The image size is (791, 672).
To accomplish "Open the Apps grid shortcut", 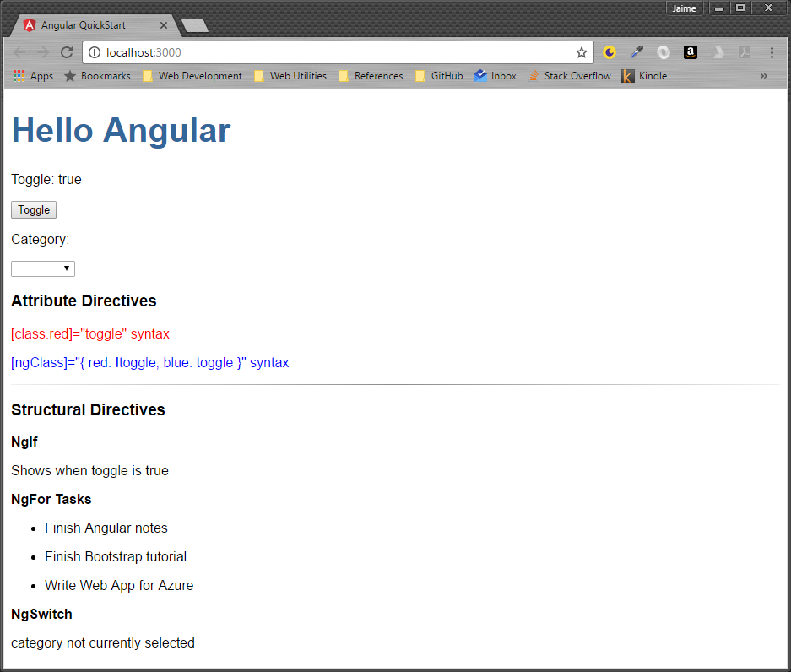I will coord(33,76).
